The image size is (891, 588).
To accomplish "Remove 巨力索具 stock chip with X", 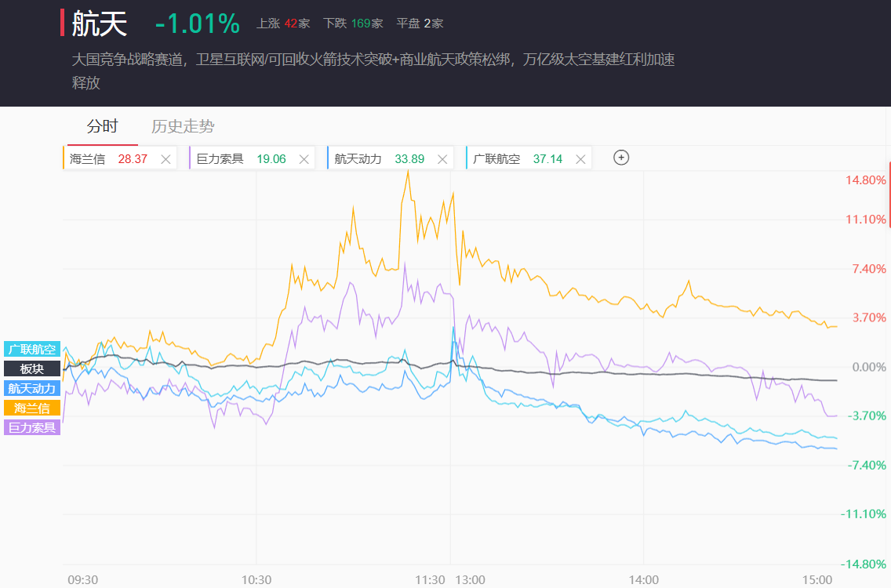I will coord(304,159).
